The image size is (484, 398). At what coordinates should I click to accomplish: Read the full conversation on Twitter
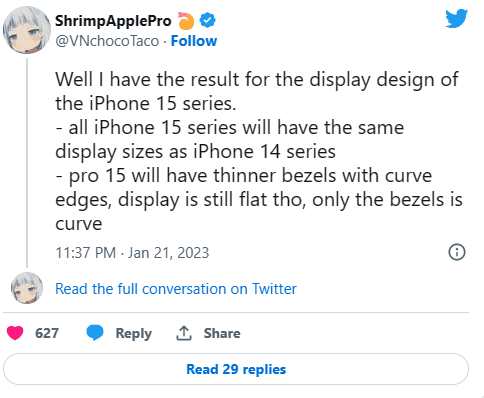click(176, 289)
